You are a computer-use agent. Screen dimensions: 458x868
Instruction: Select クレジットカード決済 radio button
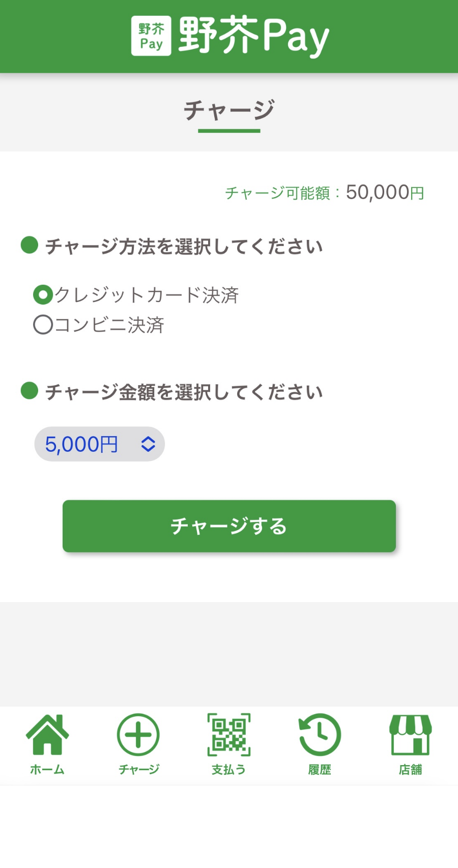click(x=43, y=295)
